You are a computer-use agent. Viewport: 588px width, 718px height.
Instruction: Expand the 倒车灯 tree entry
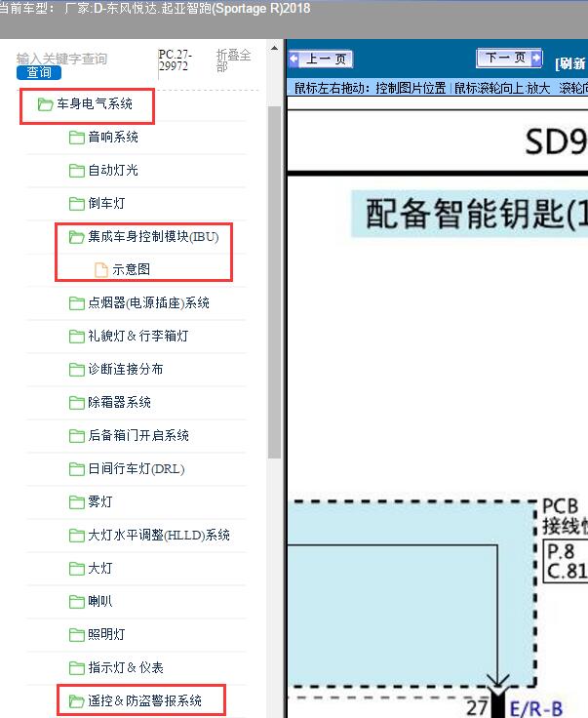point(106,203)
